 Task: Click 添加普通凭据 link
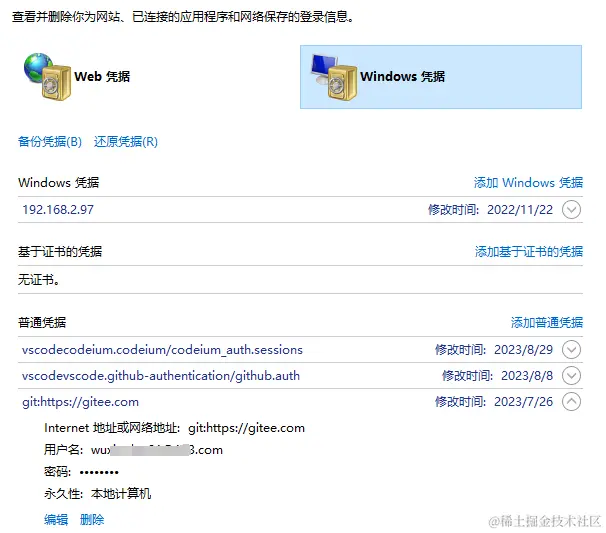coord(547,322)
